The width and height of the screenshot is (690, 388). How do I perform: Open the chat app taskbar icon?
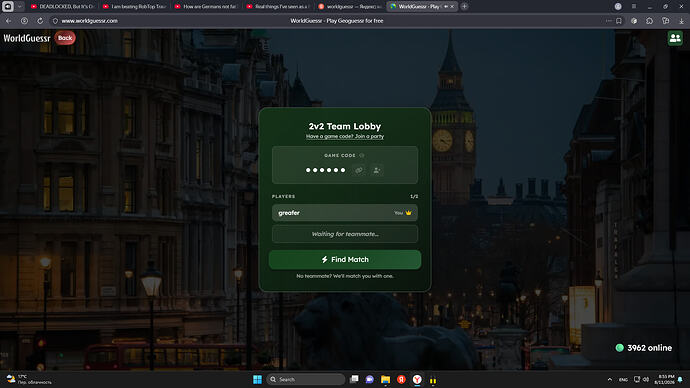coord(370,379)
